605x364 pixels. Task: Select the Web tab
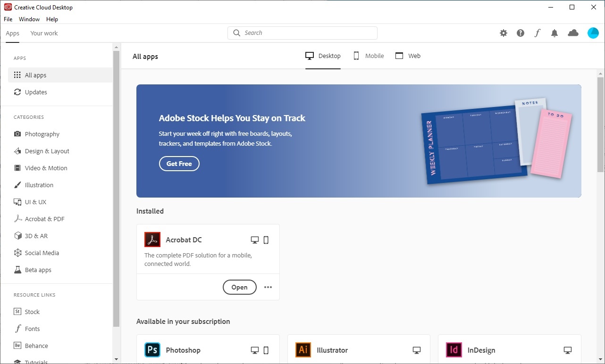click(x=408, y=56)
